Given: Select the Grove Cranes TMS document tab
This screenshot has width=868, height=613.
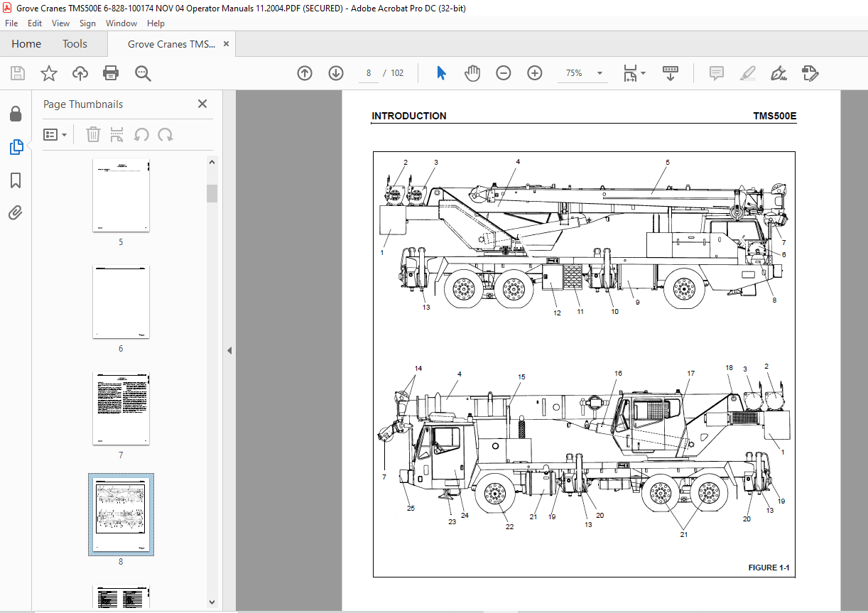Looking at the screenshot, I should pos(171,44).
